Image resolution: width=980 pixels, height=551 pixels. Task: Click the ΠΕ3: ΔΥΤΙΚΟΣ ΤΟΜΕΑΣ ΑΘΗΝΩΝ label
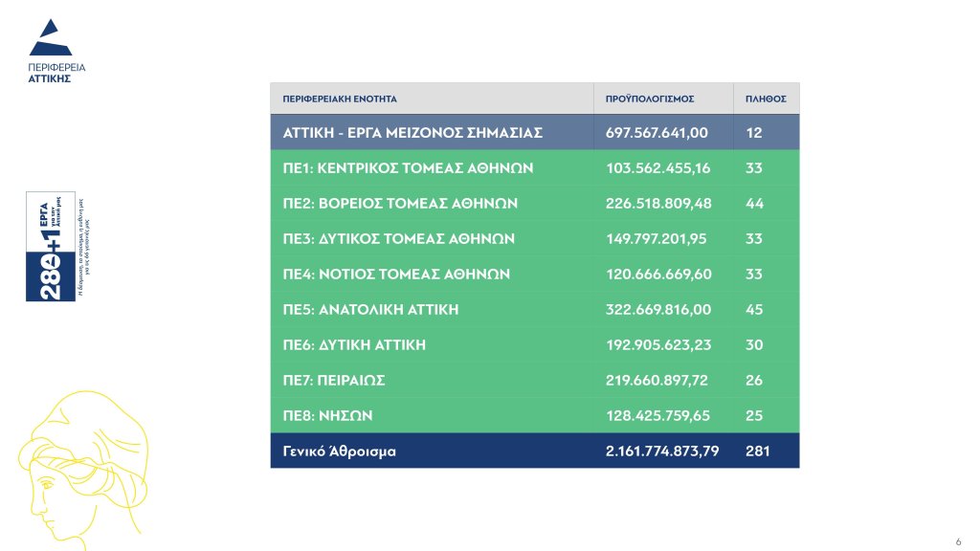click(399, 239)
